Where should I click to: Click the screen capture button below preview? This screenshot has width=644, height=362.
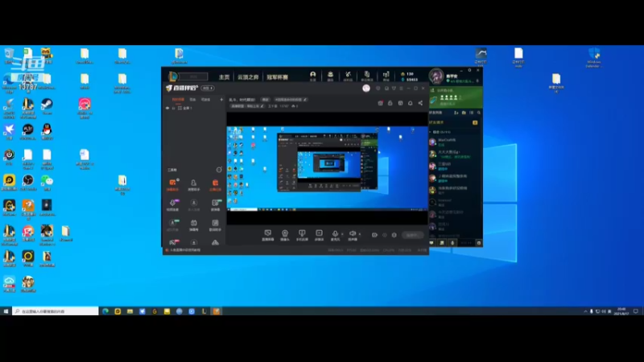click(x=268, y=235)
